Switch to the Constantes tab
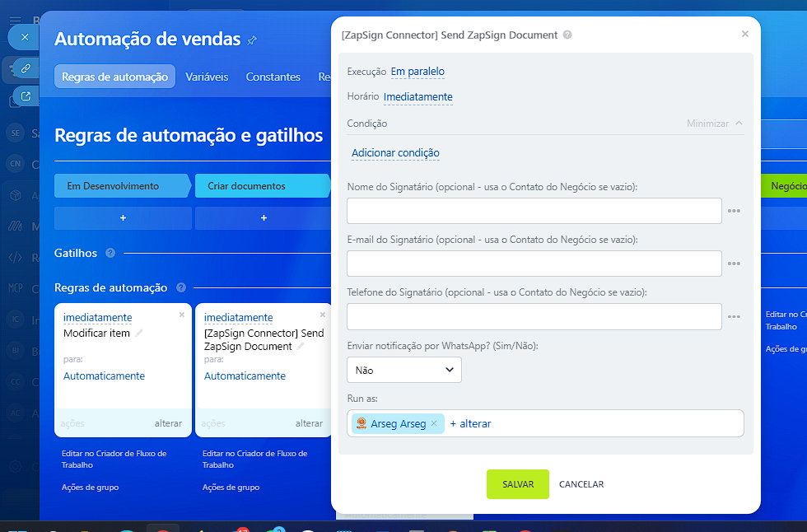 tap(273, 77)
